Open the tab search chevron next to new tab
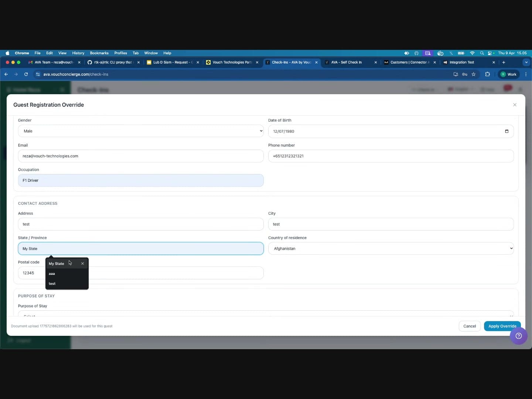Image resolution: width=532 pixels, height=399 pixels. 526,62
